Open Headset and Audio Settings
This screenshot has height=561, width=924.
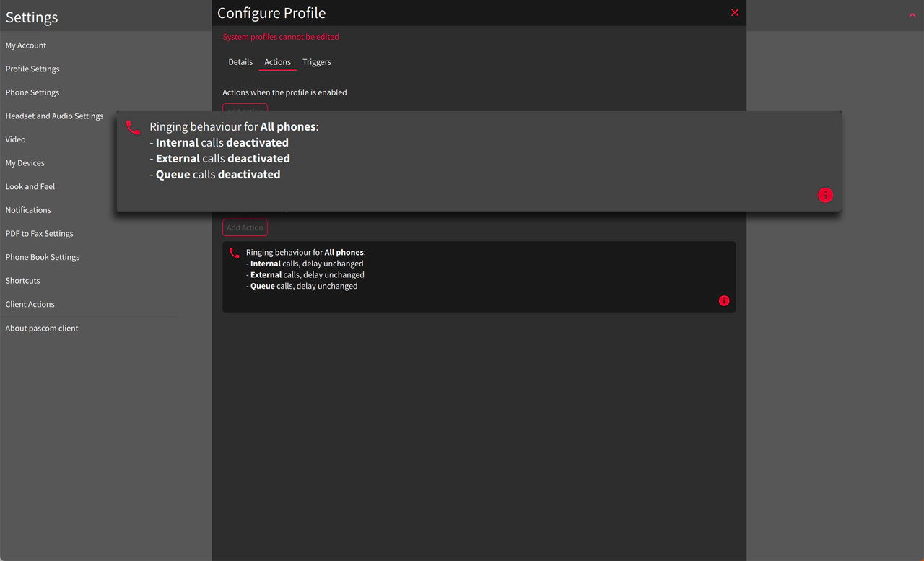tap(54, 116)
